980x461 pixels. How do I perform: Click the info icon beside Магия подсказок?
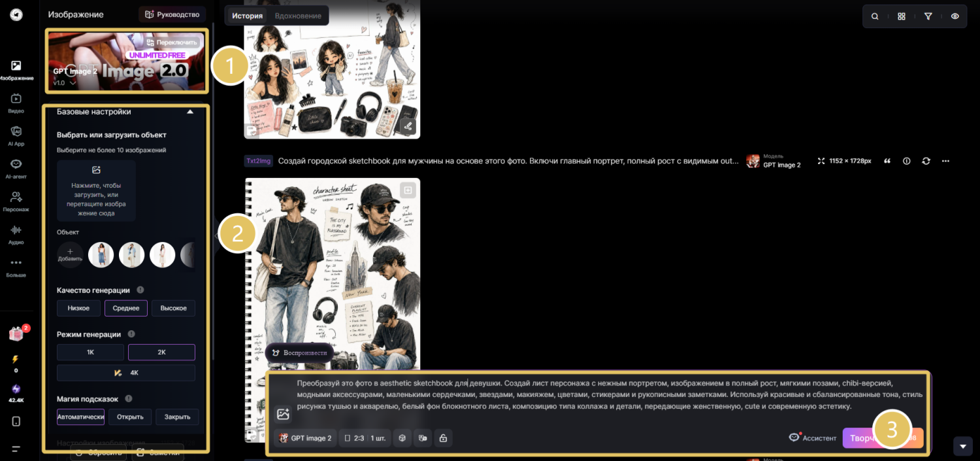[x=128, y=398]
